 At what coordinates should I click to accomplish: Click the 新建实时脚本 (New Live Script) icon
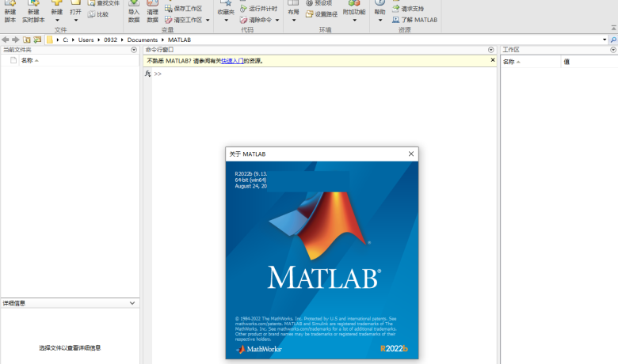tap(33, 3)
